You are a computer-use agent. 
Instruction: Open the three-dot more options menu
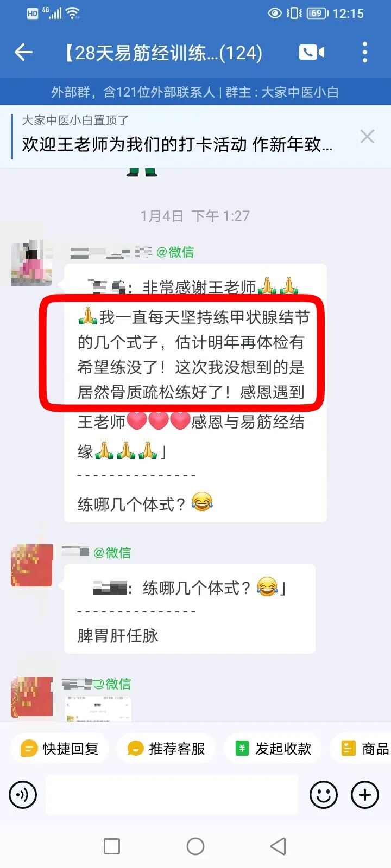(365, 52)
